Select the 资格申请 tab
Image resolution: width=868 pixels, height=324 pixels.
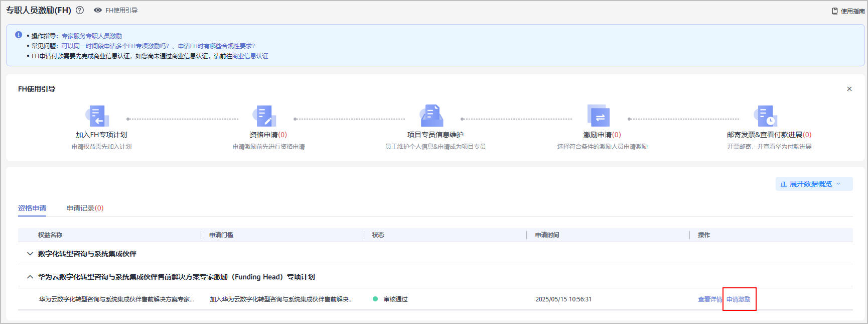click(32, 208)
